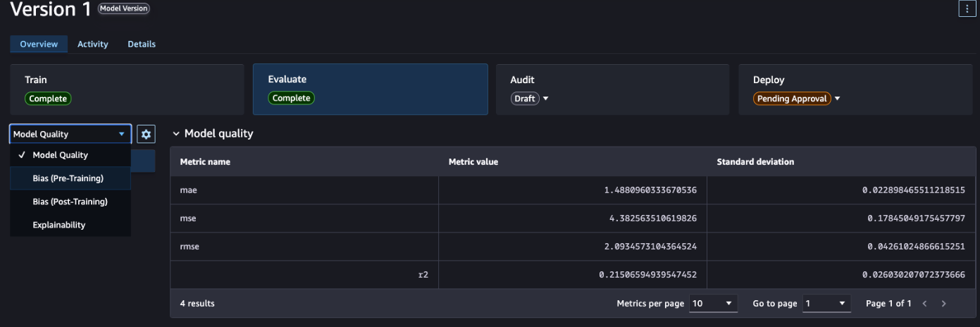Click the mae deviation 0.022898465511218515
This screenshot has width=980, height=327.
point(914,190)
